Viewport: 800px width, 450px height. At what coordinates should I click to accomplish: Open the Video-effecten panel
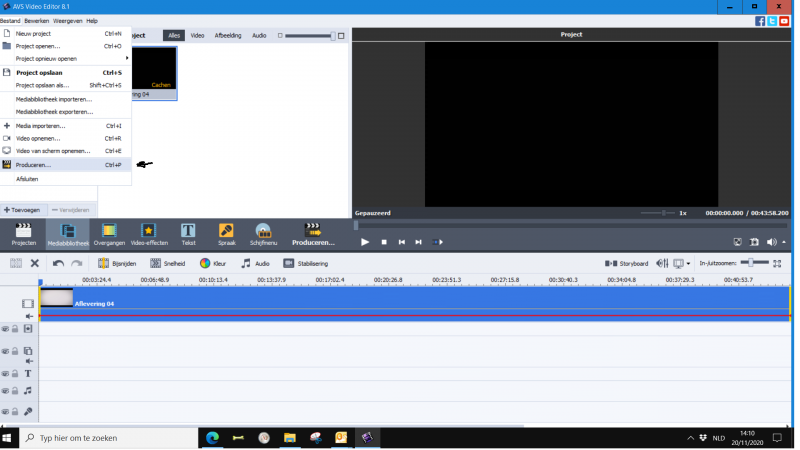click(x=149, y=235)
